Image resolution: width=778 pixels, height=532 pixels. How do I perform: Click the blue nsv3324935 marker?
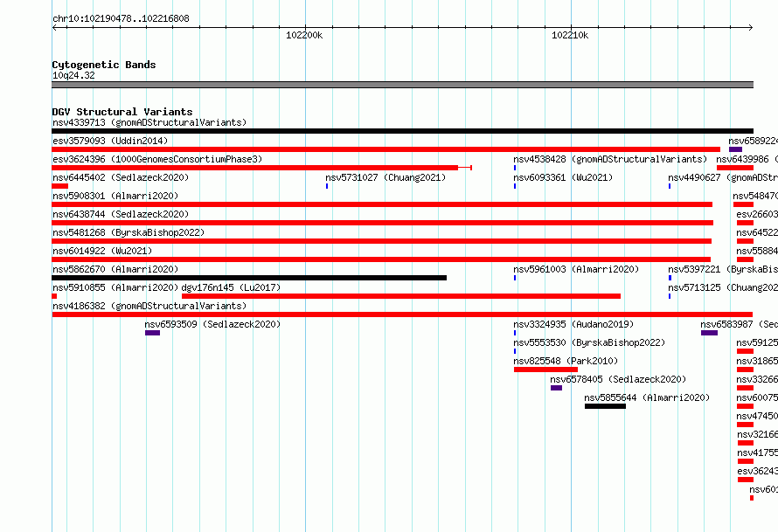[515, 333]
